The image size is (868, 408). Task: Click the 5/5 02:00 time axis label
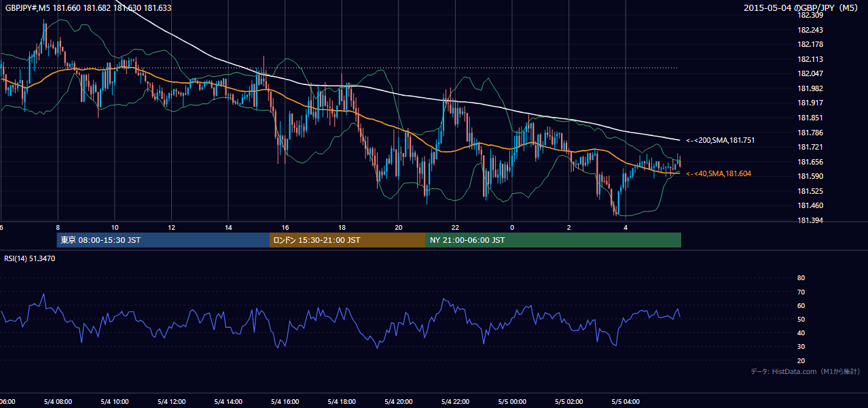tap(569, 402)
